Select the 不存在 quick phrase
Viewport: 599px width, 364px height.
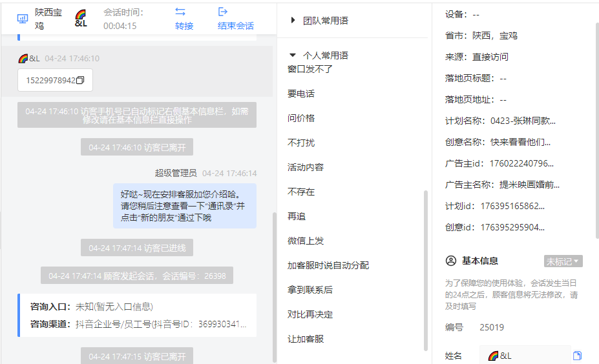[301, 192]
